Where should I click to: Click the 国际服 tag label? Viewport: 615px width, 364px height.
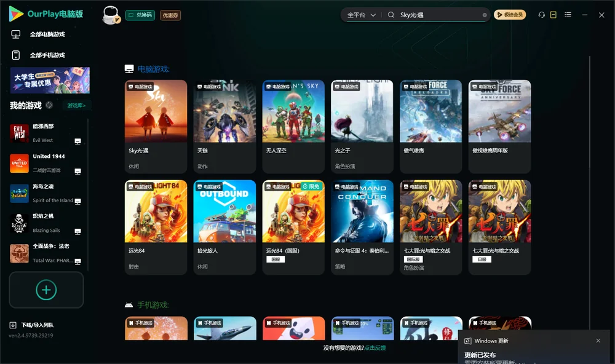[x=413, y=259]
